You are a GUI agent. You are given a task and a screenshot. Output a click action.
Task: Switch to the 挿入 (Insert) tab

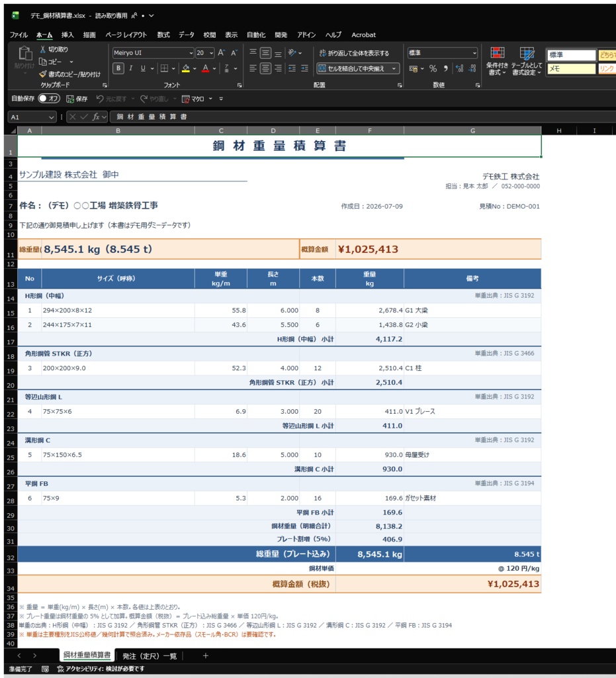click(67, 34)
